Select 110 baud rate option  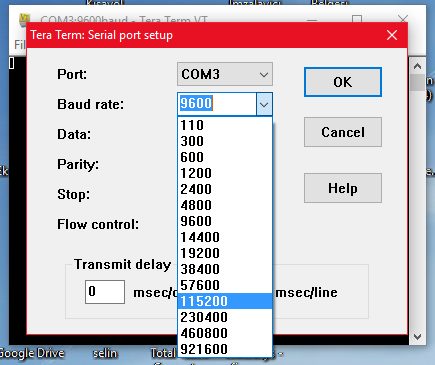[225, 125]
